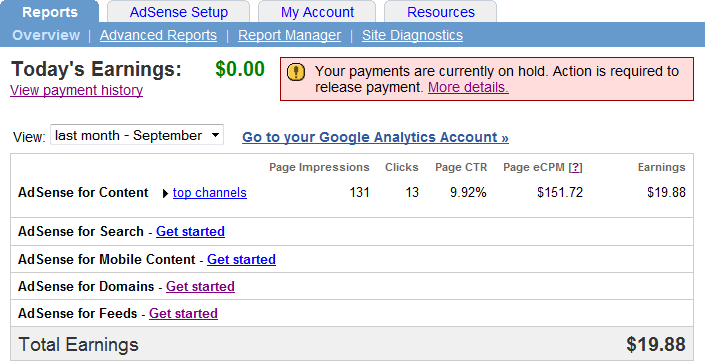Get started with AdSense for Feeds

(x=183, y=313)
